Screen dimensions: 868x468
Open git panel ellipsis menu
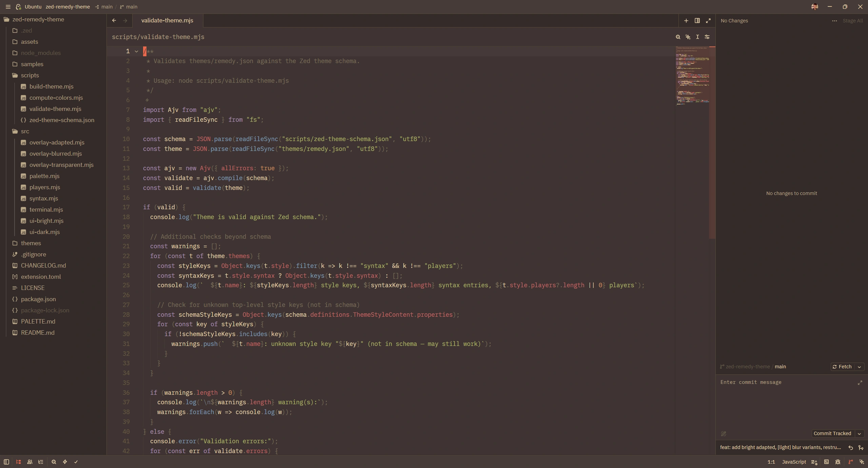(834, 21)
